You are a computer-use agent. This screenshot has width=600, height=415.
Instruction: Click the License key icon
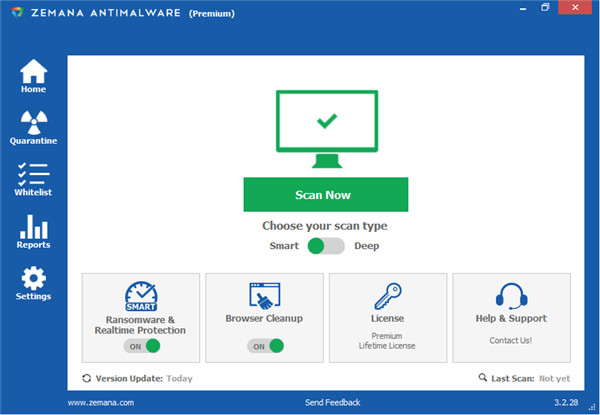pyautogui.click(x=388, y=296)
